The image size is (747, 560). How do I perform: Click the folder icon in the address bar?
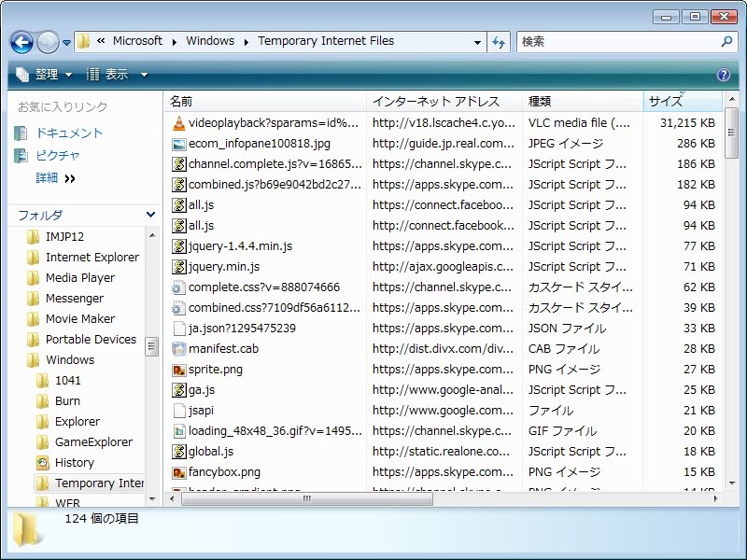click(83, 41)
